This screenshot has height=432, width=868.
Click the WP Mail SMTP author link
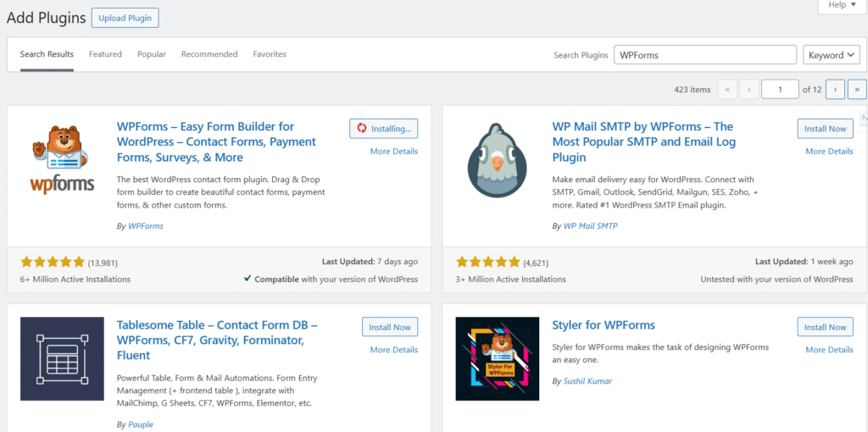pyautogui.click(x=590, y=225)
